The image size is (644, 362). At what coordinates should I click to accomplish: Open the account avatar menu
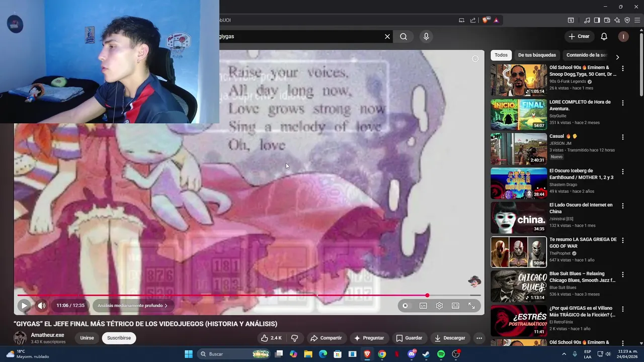623,36
